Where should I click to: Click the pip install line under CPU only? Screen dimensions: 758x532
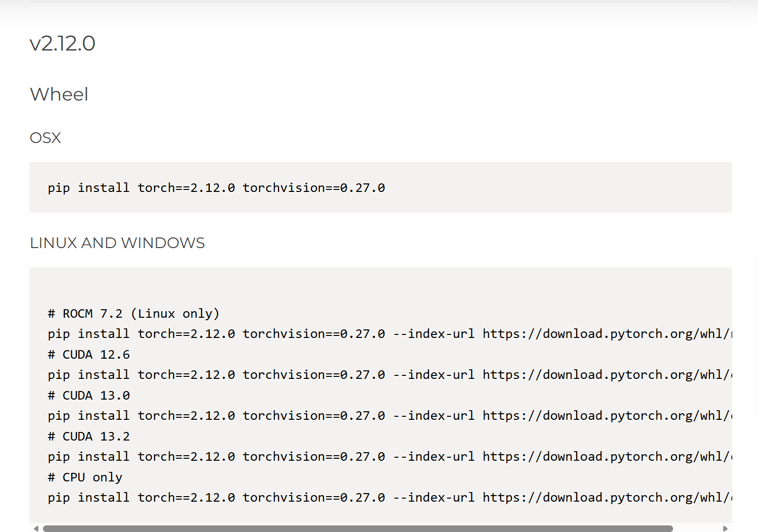(390, 498)
